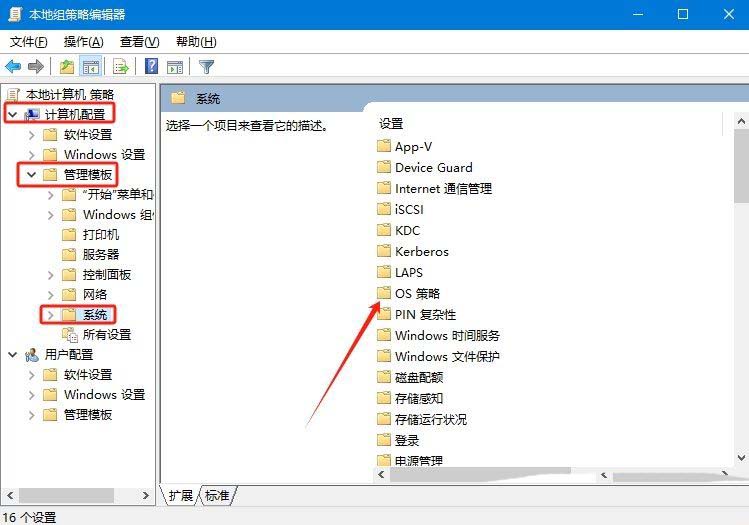This screenshot has height=525, width=749.
Task: Open the Help question mark icon
Action: point(151,66)
